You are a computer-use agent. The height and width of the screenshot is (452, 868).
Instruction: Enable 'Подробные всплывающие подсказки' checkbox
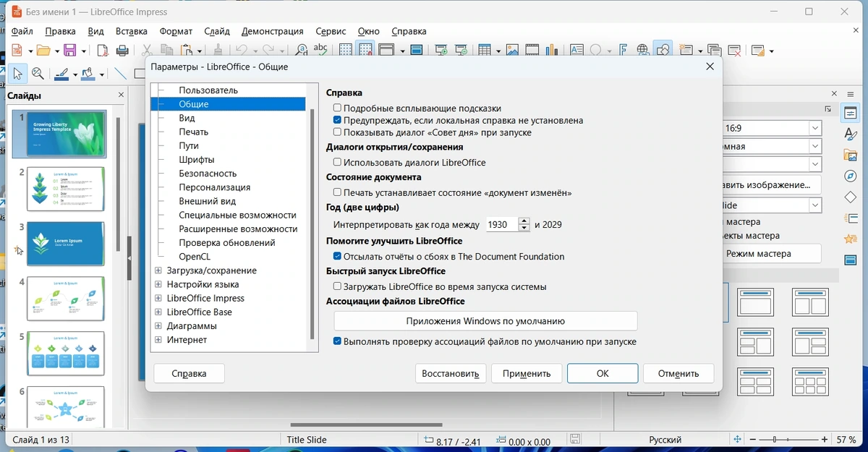(x=337, y=108)
